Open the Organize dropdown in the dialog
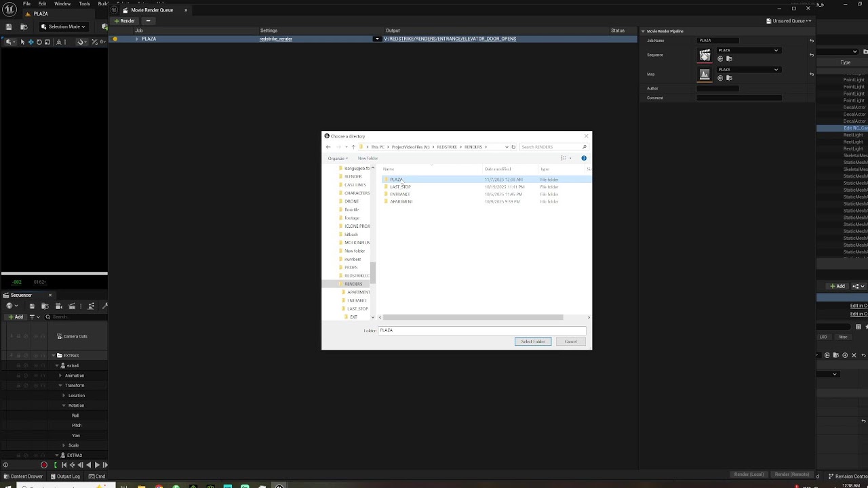The height and width of the screenshot is (488, 868). [338, 158]
